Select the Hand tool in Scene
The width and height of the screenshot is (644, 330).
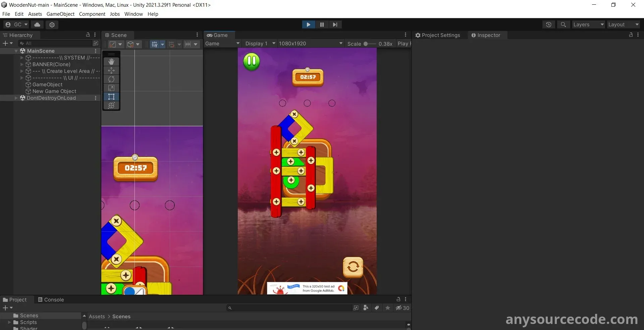[111, 62]
